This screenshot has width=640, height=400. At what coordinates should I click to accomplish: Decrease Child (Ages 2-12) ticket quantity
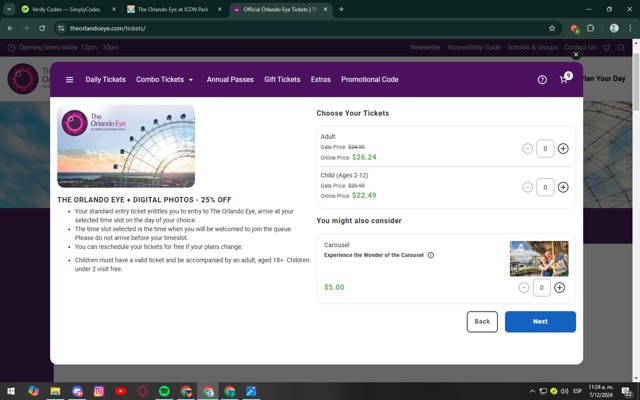tap(527, 187)
